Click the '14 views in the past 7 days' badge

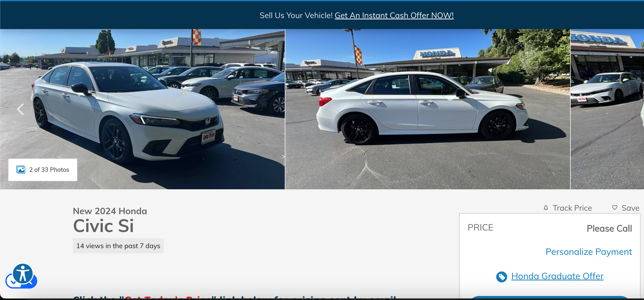coord(118,246)
